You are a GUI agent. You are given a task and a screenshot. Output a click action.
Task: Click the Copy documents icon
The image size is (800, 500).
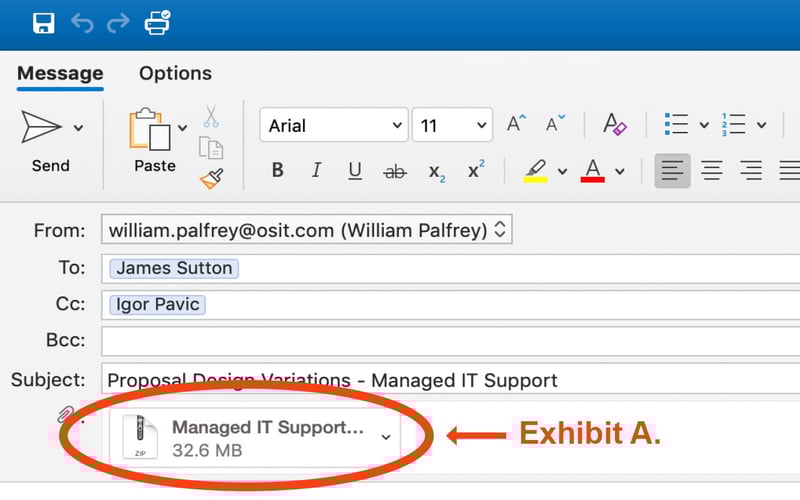[x=211, y=148]
